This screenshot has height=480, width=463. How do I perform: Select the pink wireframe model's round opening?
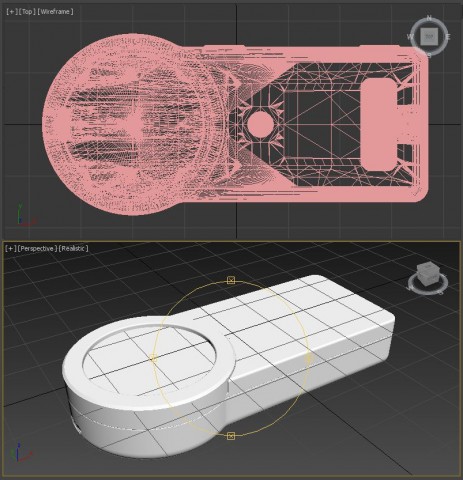260,125
